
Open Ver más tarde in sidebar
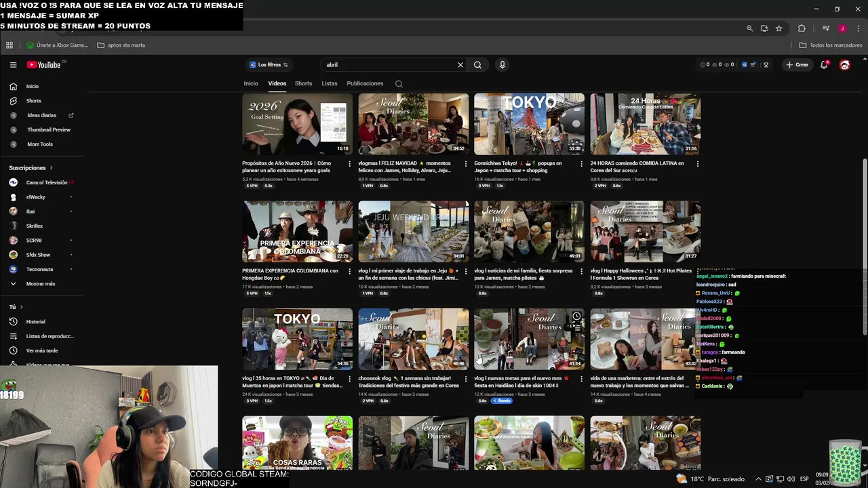(42, 351)
